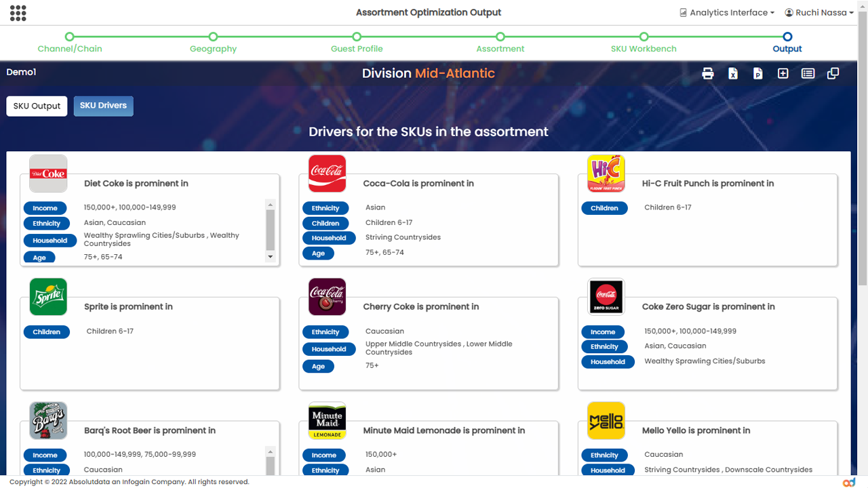Image resolution: width=868 pixels, height=488 pixels.
Task: Click Cherry Coke Household tag
Action: click(x=329, y=349)
